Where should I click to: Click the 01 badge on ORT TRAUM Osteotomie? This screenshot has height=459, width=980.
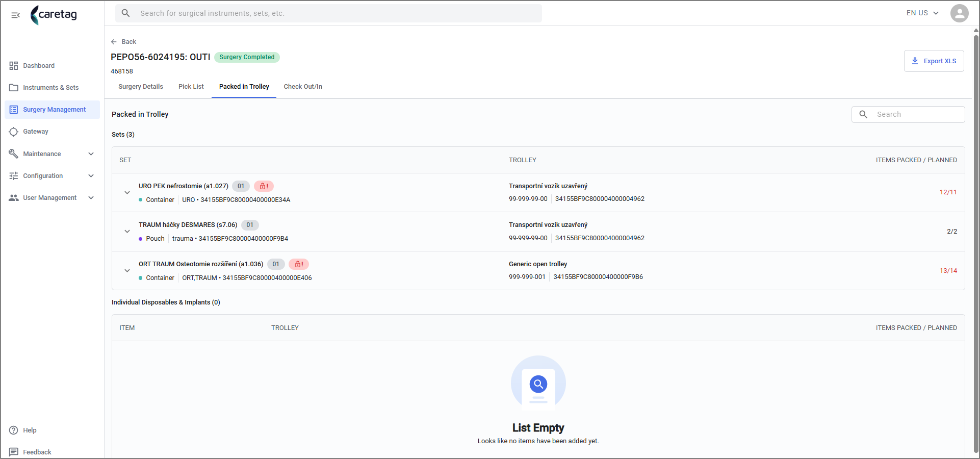tap(276, 264)
